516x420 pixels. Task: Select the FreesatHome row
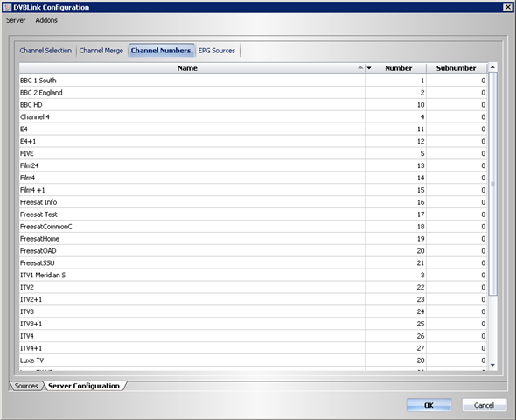[x=253, y=239]
